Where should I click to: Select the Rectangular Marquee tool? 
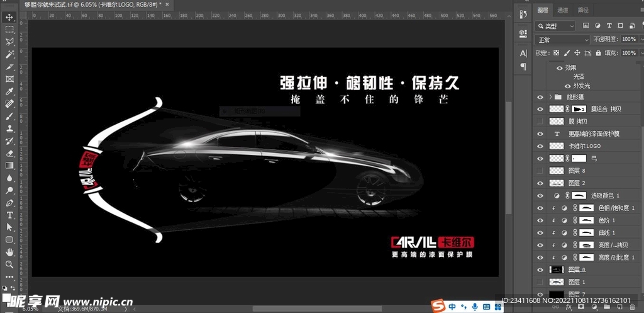click(x=9, y=30)
